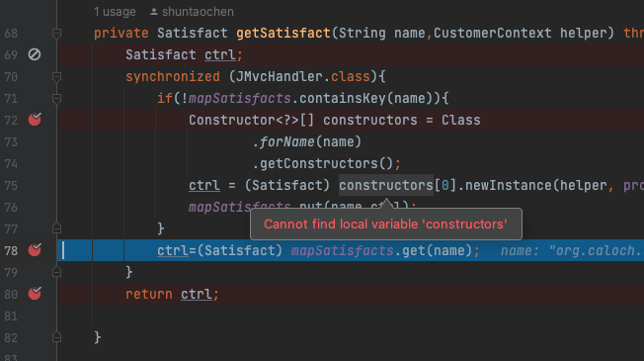
Task: Click the getSatisfact method name
Action: click(282, 33)
